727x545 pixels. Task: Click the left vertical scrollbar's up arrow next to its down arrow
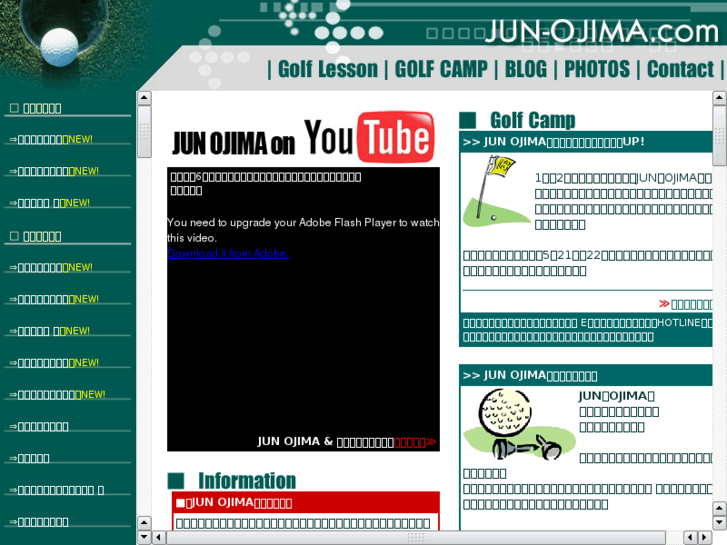[144, 523]
